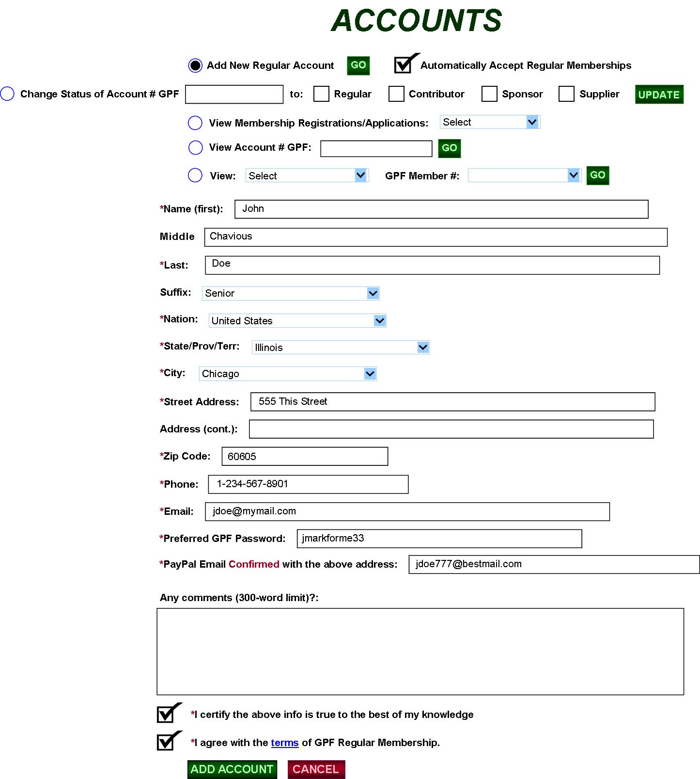Open the Membership Registrations/Applications Select dropdown

click(490, 122)
